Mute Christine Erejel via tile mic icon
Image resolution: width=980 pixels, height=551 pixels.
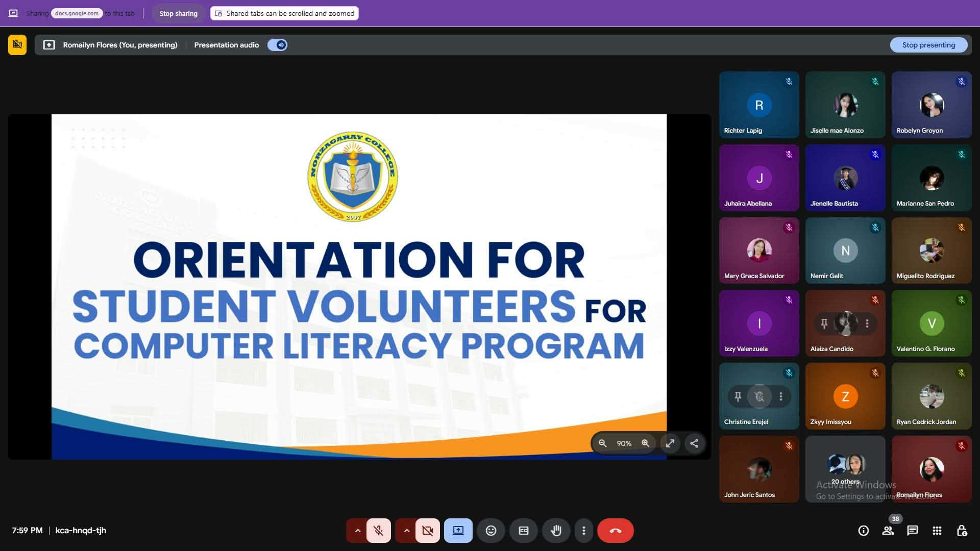tap(759, 396)
